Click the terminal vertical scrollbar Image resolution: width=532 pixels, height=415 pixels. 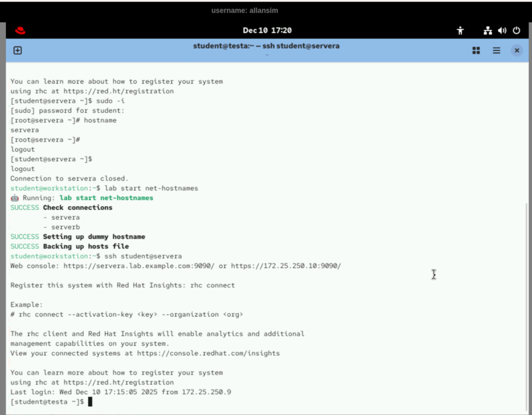[x=527, y=307]
